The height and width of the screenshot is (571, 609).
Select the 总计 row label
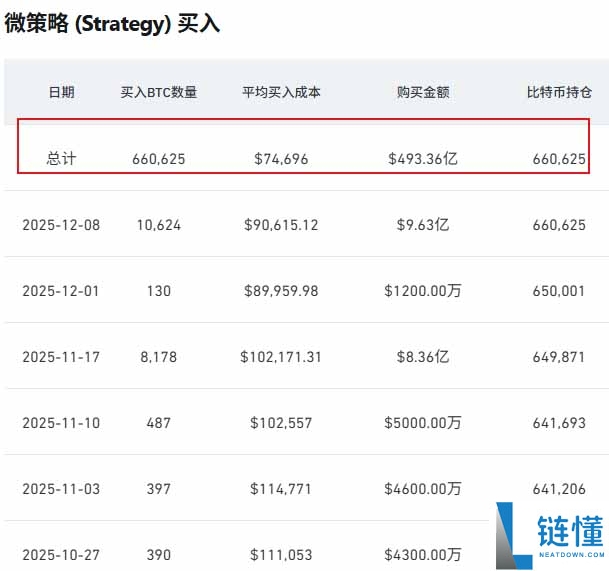61,159
